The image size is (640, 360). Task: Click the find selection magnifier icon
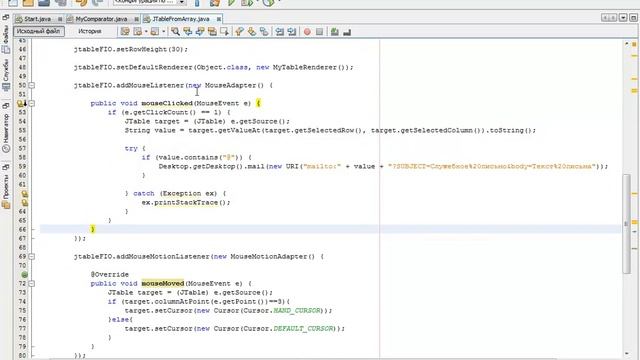176,31
